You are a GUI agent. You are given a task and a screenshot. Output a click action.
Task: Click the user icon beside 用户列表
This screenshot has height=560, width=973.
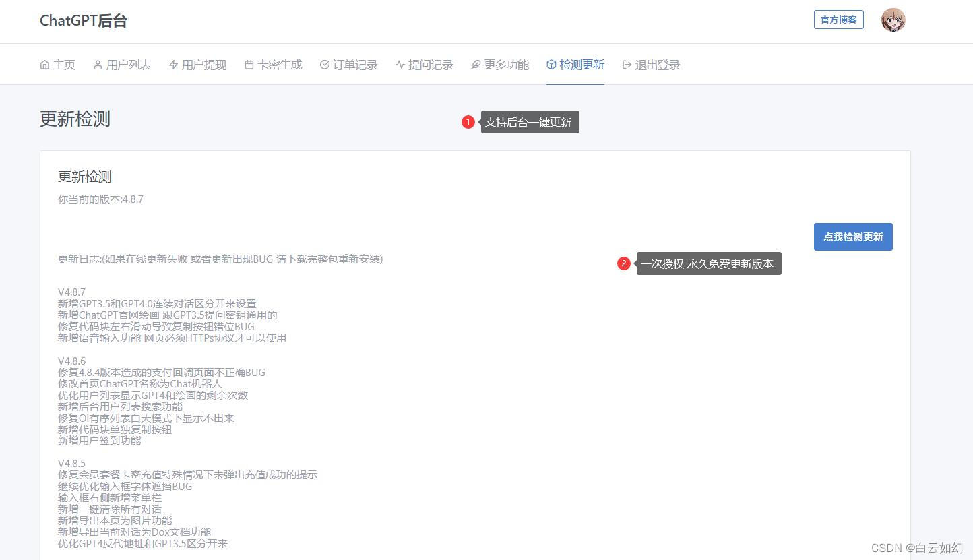point(98,65)
